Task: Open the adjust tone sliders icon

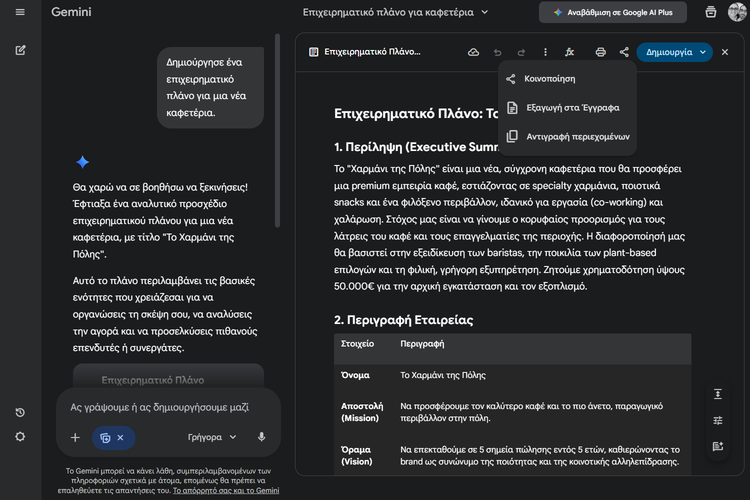Action: (x=717, y=420)
